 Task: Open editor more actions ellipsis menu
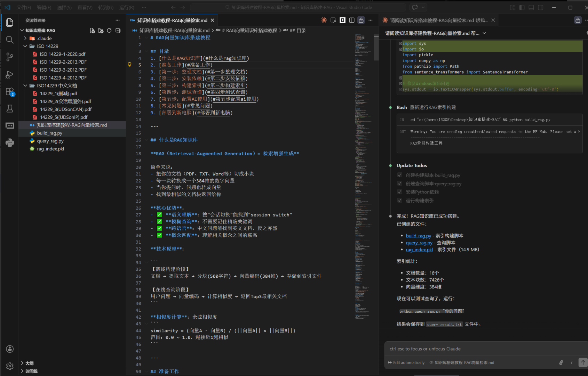[x=371, y=20]
